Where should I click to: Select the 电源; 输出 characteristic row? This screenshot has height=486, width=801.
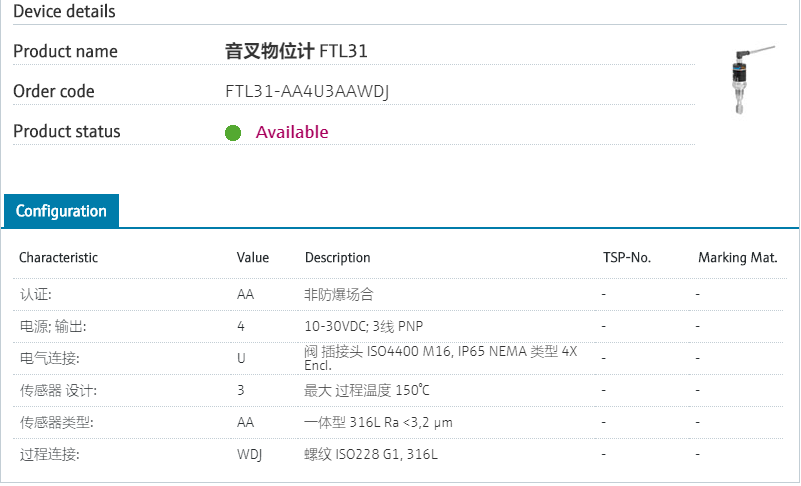point(52,327)
